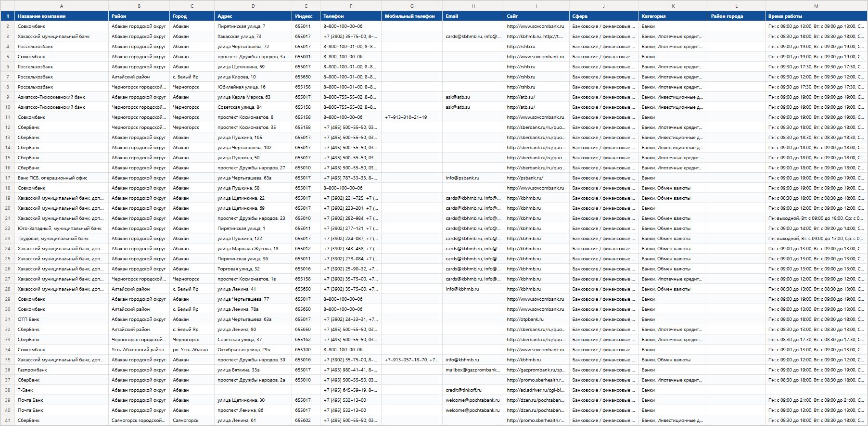Click the Газпромбанк email cell starting "mailbox@"

coord(473,370)
